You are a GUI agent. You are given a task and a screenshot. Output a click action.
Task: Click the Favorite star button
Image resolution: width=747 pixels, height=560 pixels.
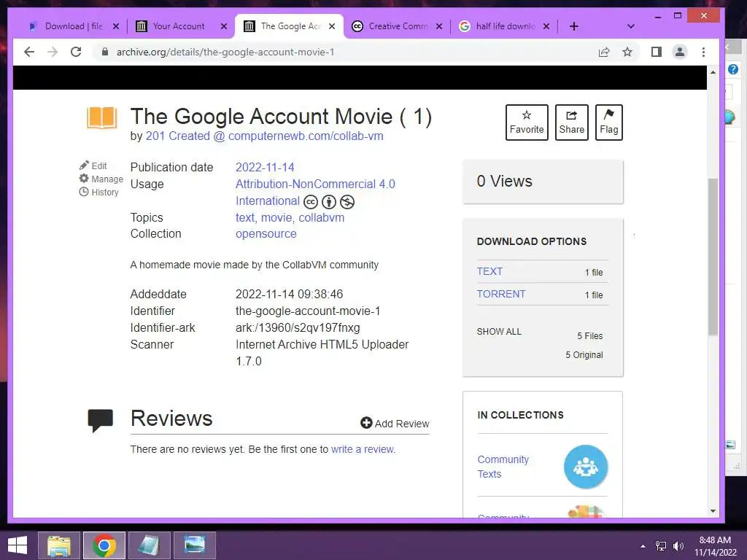tap(527, 122)
